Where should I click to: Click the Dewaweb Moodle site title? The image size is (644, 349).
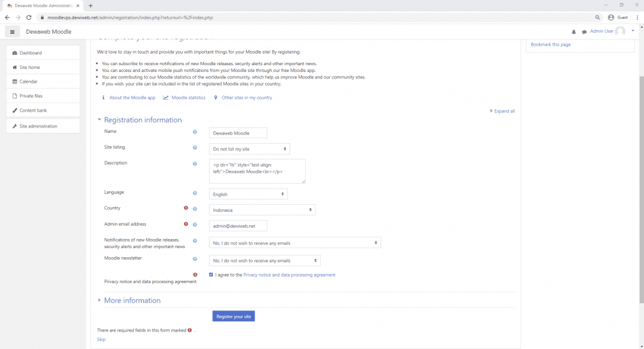pyautogui.click(x=48, y=31)
